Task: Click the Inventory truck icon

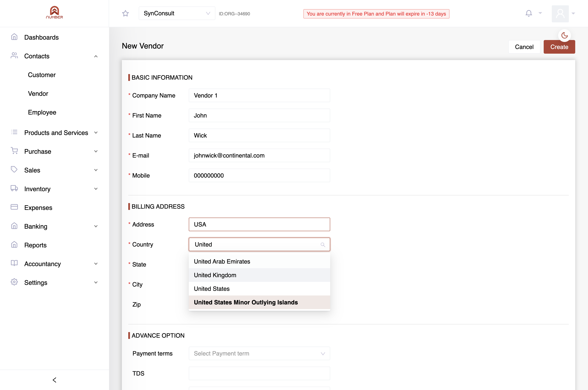Action: click(14, 188)
